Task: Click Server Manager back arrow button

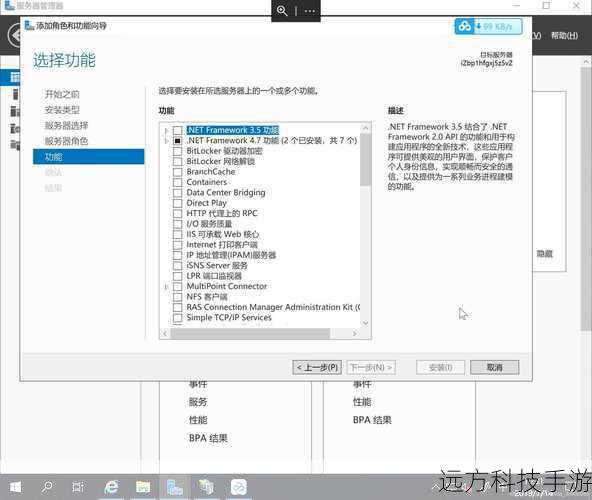Action: coord(14,35)
